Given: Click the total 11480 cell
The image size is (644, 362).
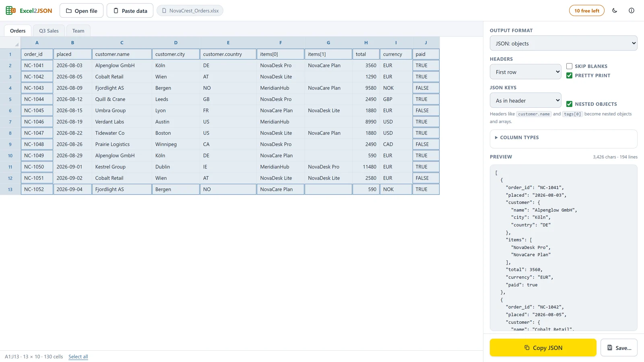Looking at the screenshot, I should pyautogui.click(x=366, y=167).
